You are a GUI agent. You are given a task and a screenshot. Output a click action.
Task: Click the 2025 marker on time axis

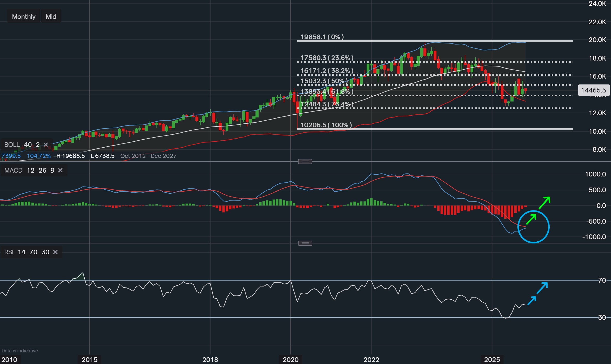point(492,360)
